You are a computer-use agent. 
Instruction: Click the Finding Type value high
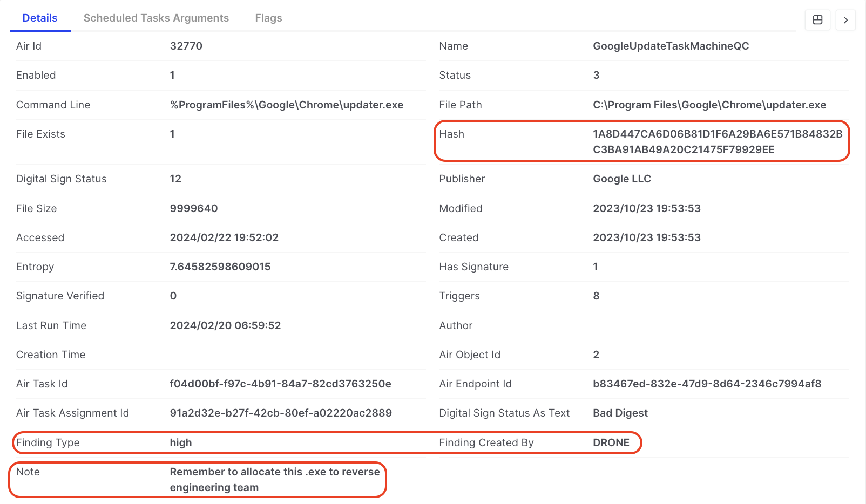pyautogui.click(x=180, y=442)
